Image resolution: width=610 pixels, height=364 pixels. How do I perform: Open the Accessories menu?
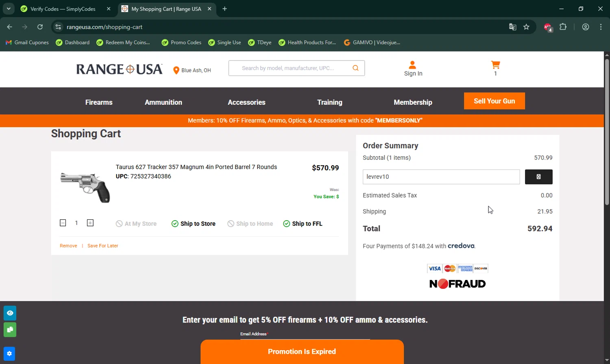(246, 102)
